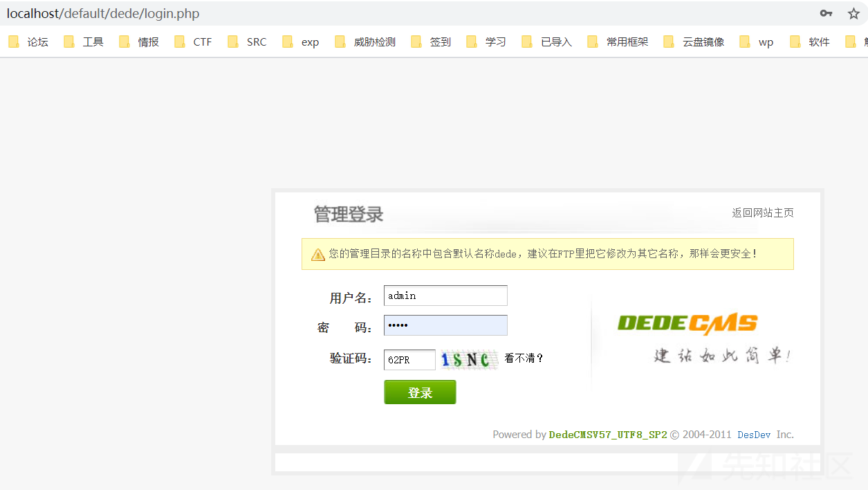Go to 返回网站主页 link
Image resolution: width=868 pixels, height=490 pixels.
click(x=763, y=213)
